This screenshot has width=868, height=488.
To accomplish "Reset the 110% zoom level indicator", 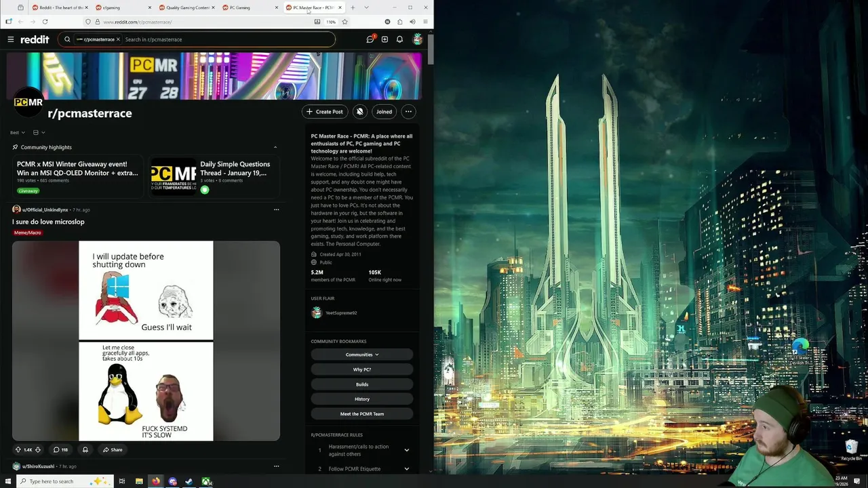I will point(331,22).
